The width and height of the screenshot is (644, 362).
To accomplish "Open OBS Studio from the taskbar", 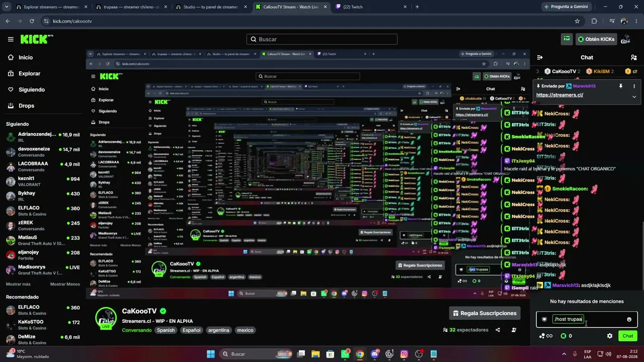I will [419, 354].
